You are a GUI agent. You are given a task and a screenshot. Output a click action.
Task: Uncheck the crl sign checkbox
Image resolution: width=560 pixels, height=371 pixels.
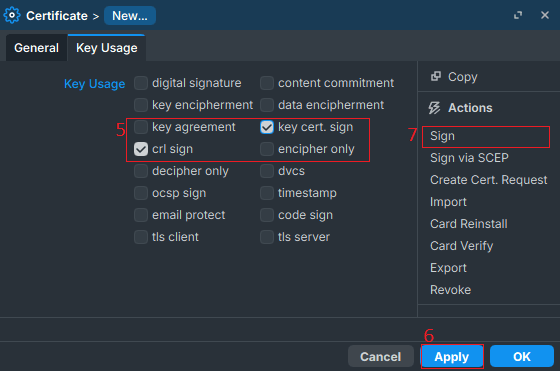(141, 149)
